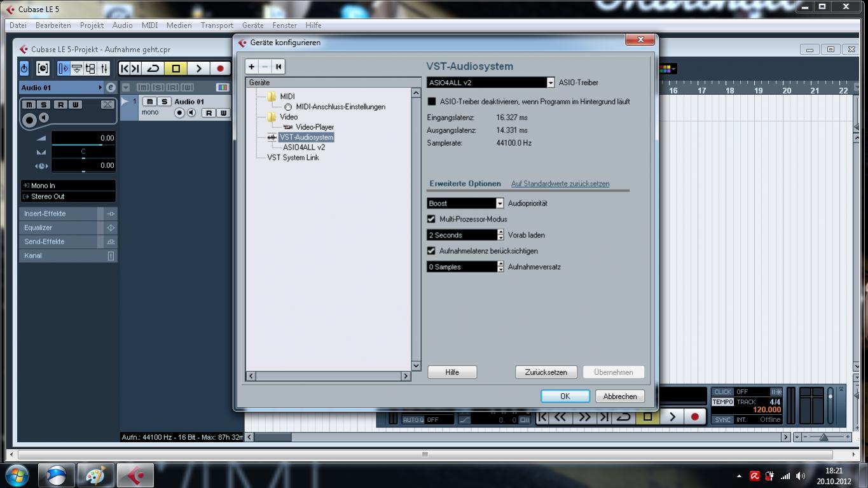Click the Zurücksetzen button
The height and width of the screenshot is (488, 868).
pos(546,372)
